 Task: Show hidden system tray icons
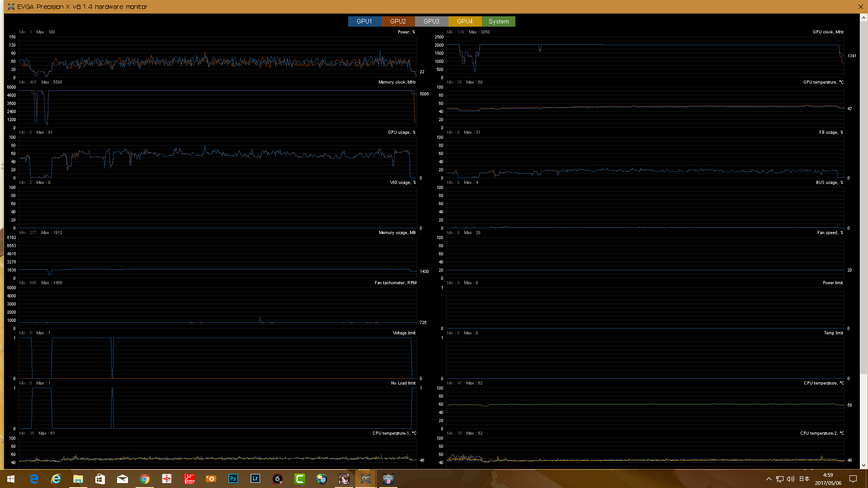tap(769, 479)
